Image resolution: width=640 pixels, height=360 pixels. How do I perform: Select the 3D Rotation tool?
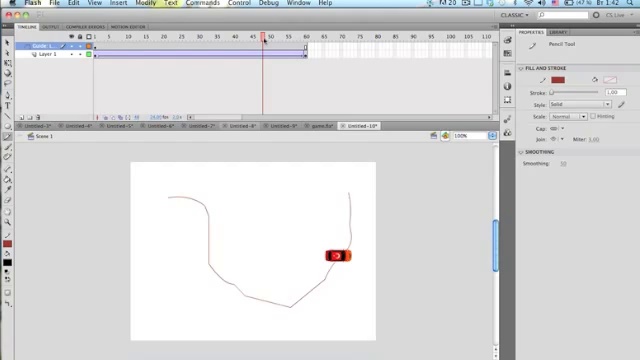click(x=7, y=73)
